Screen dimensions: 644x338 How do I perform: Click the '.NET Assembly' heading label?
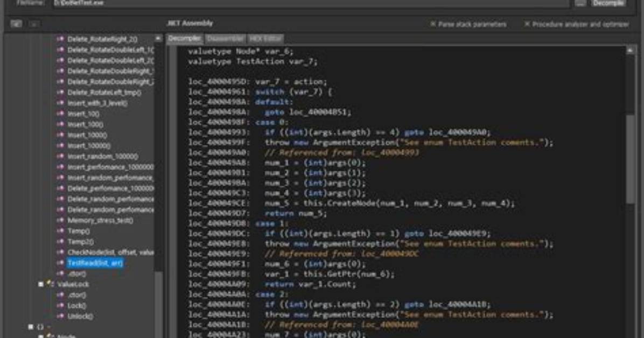[190, 23]
